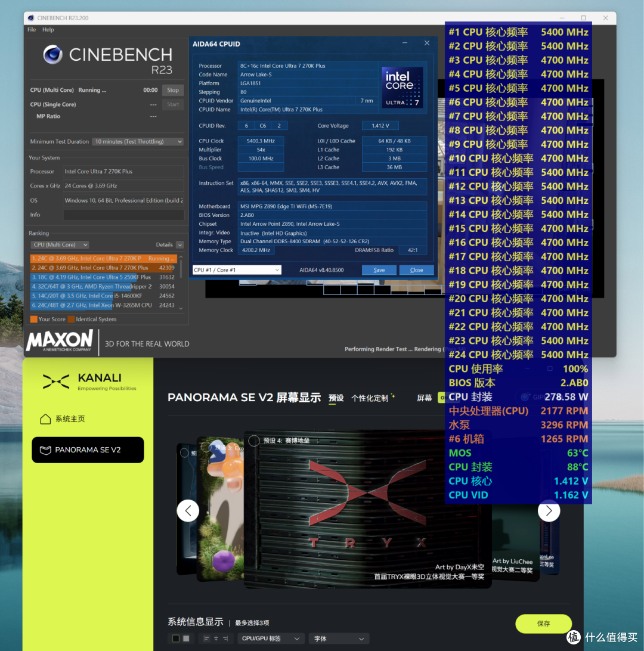644x651 pixels.
Task: Click the Cinebench logo icon in title bar
Action: (x=31, y=18)
